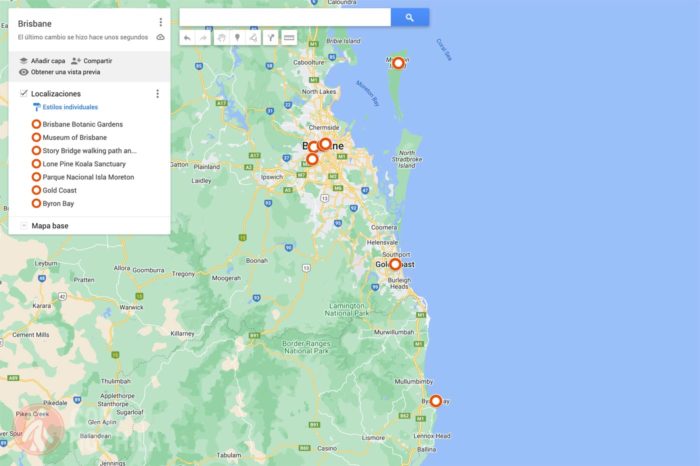Image resolution: width=700 pixels, height=466 pixels.
Task: Click the Lone Pine Koala Sanctuary marker
Action: coord(312,159)
